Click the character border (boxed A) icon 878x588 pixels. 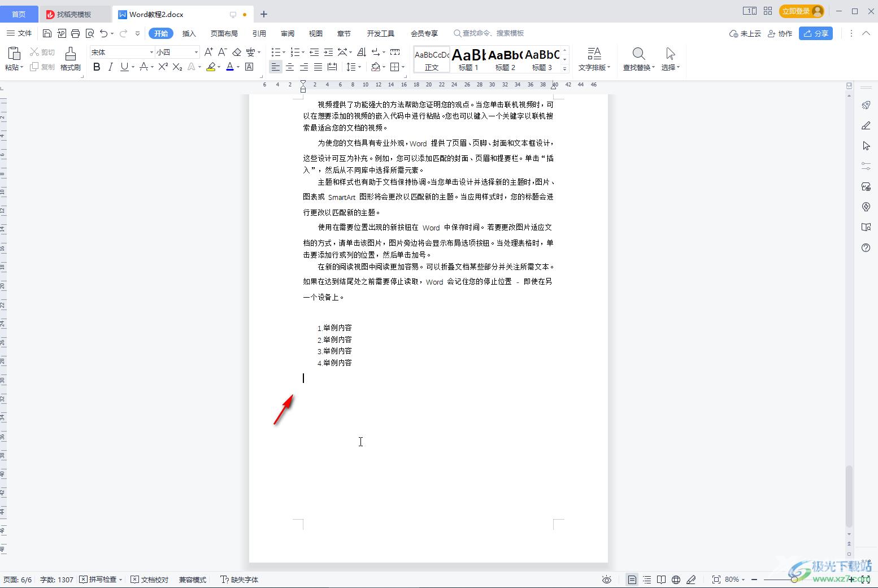(x=249, y=67)
